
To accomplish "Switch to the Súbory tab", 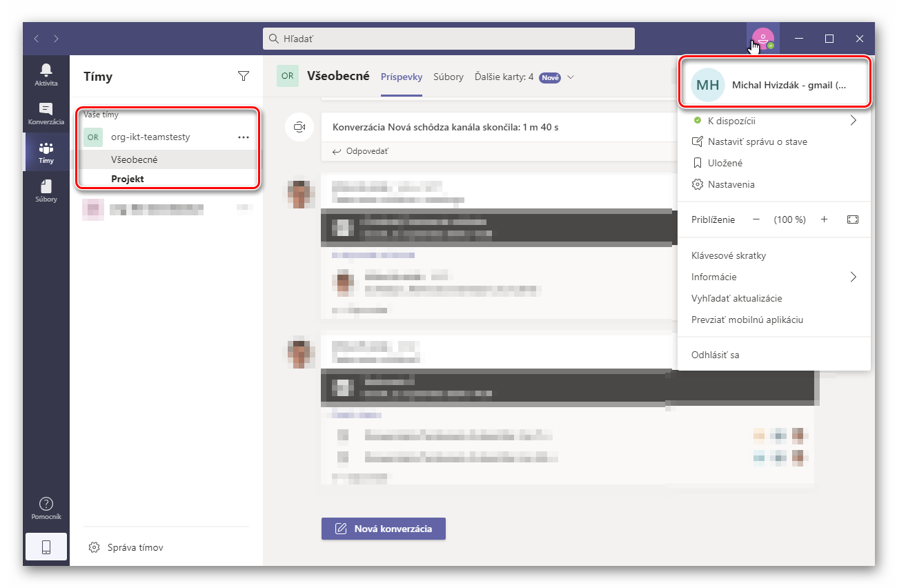I will [448, 77].
